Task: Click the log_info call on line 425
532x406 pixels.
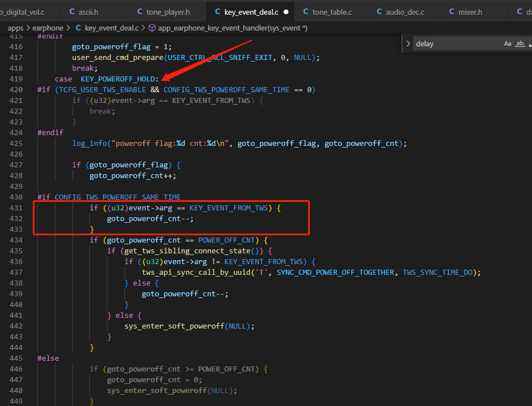Action: tap(89, 144)
